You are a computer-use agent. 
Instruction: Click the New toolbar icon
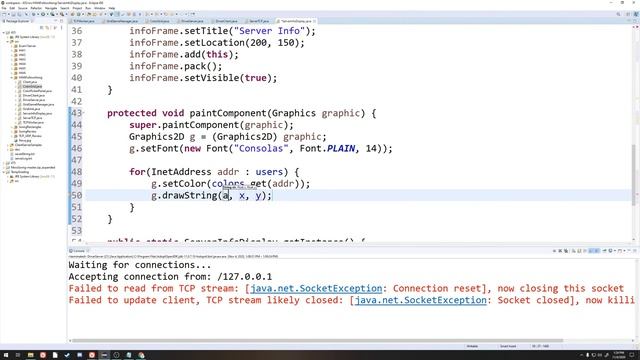[x=4, y=14]
